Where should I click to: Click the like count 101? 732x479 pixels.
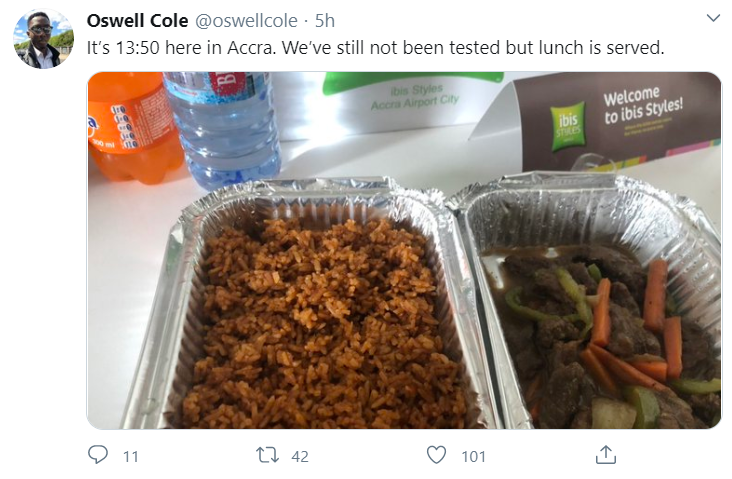click(473, 456)
